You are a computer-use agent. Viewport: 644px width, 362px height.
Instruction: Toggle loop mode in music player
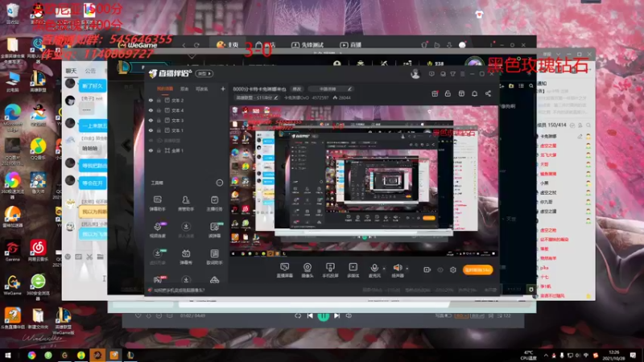pos(298,315)
